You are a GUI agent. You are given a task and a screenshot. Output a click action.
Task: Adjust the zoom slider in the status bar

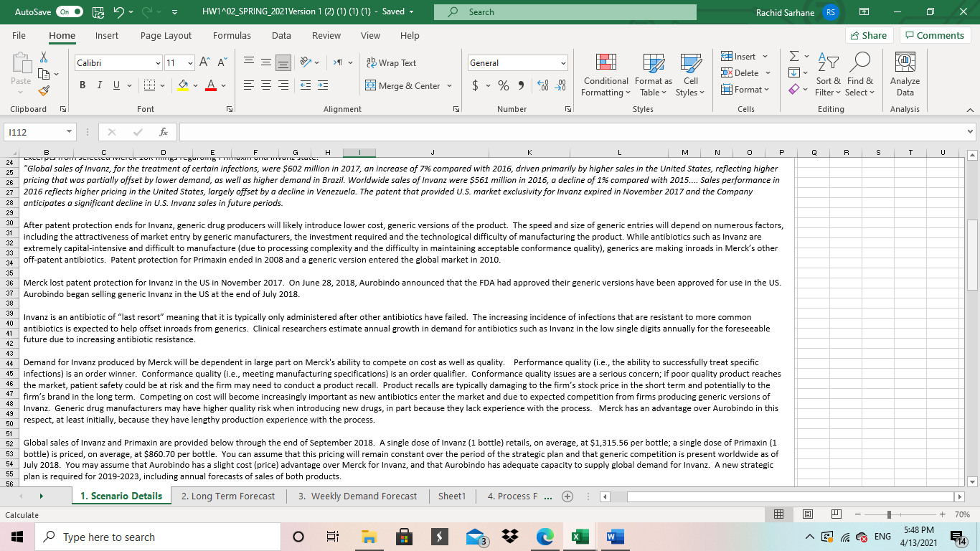pyautogui.click(x=888, y=515)
